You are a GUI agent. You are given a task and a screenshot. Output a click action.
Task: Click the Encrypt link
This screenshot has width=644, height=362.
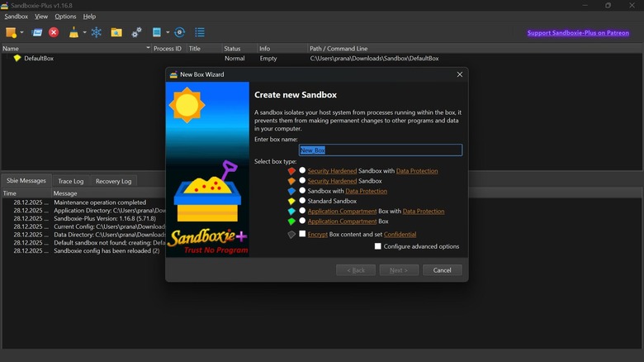(318, 235)
